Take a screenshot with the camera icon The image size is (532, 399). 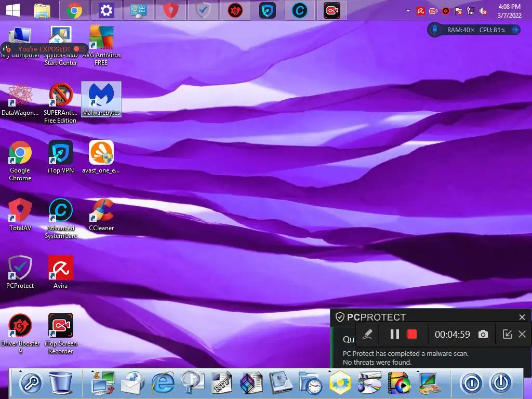coord(483,334)
